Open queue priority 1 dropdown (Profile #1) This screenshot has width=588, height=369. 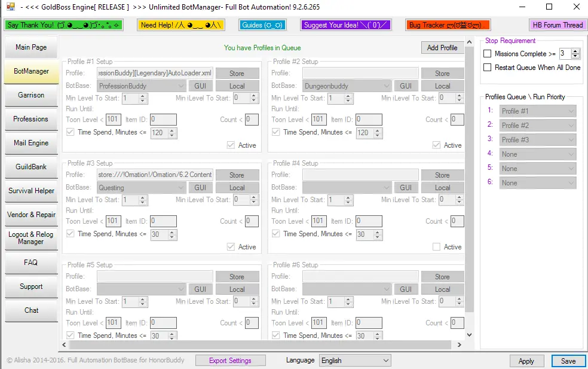[538, 111]
